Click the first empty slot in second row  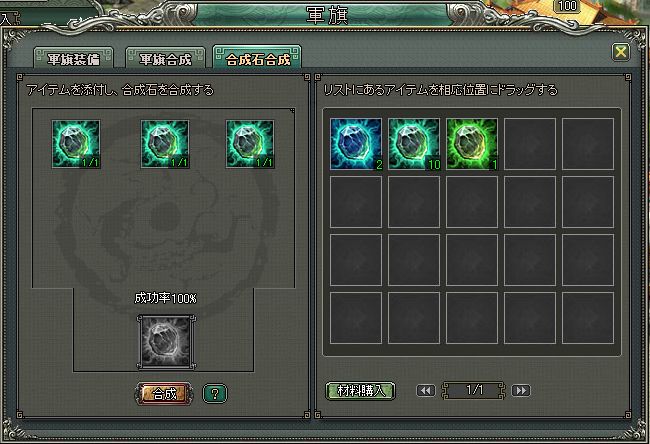(x=356, y=202)
